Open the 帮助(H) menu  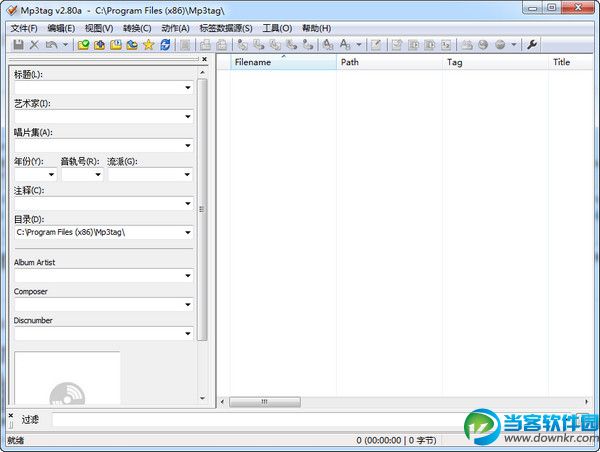(316, 28)
